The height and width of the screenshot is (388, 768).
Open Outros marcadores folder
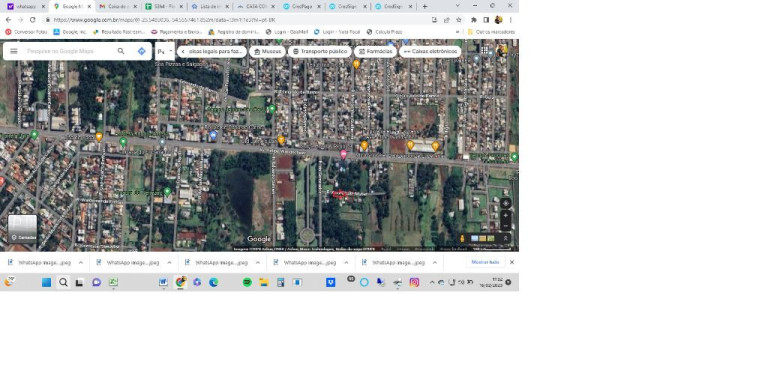[x=491, y=32]
